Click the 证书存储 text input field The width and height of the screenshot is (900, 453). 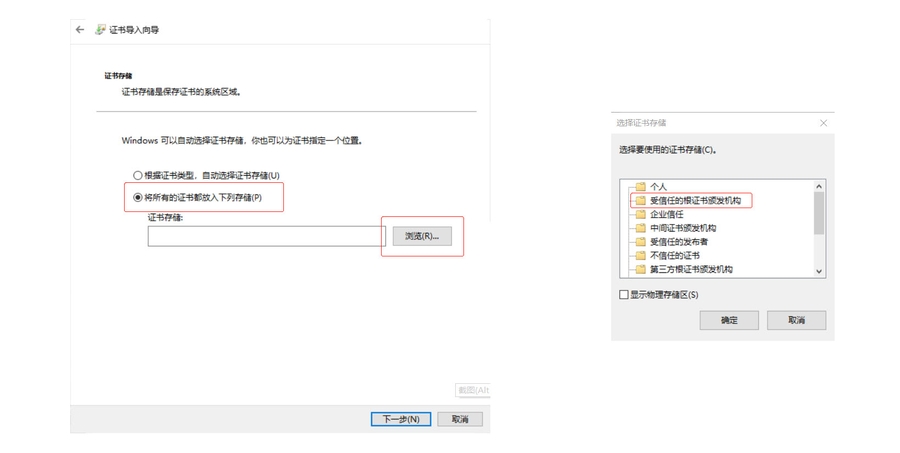click(x=266, y=236)
